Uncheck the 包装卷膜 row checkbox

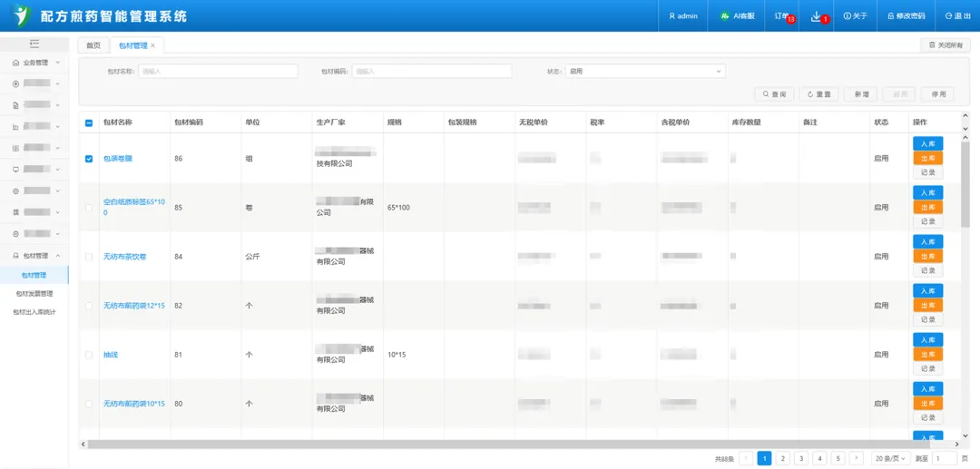point(89,159)
